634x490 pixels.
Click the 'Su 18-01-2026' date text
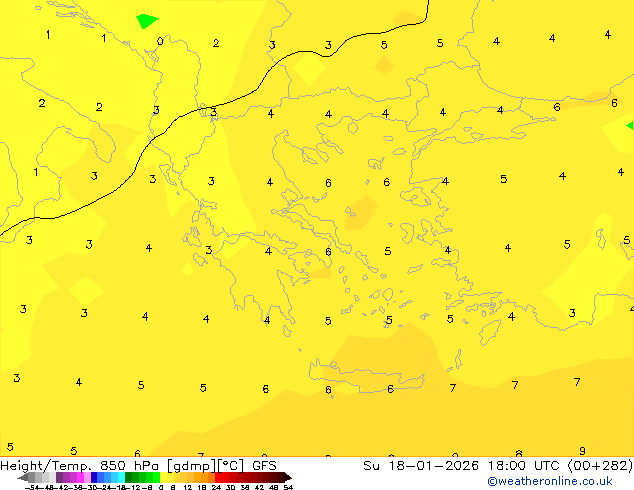click(x=421, y=466)
